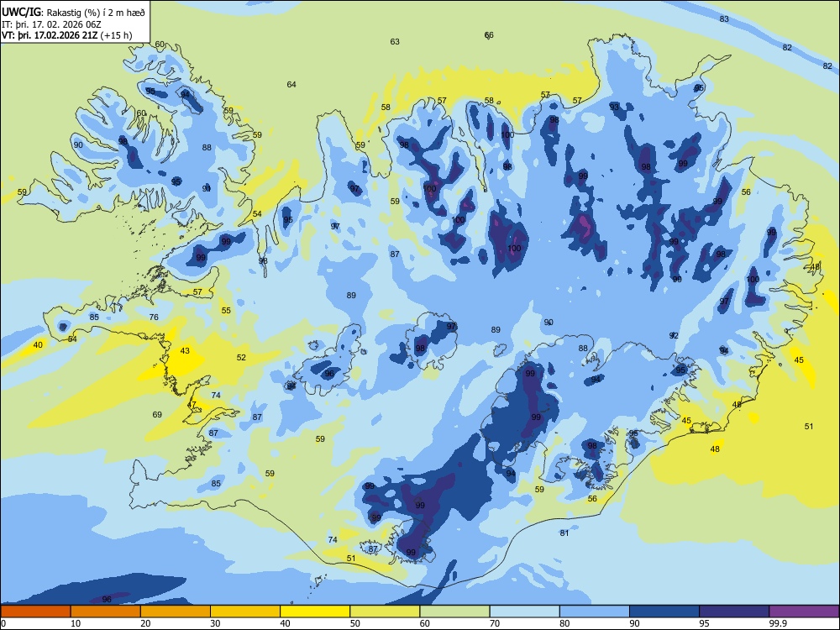Screen dimensions: 840x630
Task: Click the humidity value '81' off the south coast
Action: 564,533
